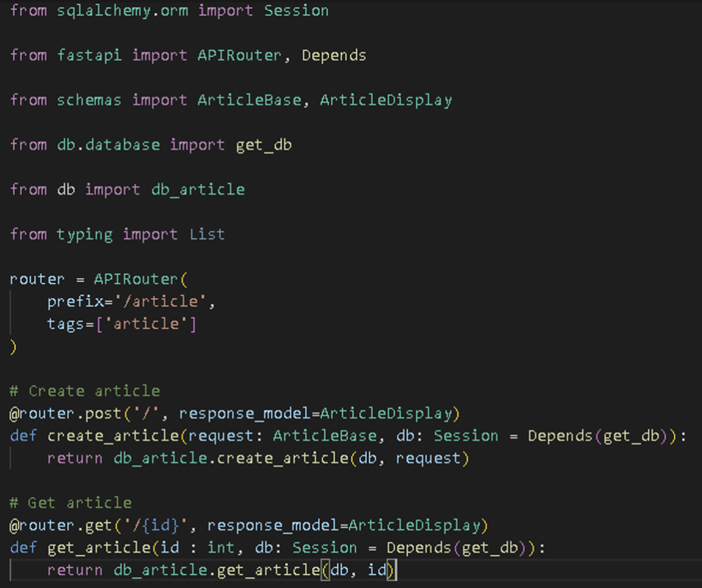Place cursor on 'APIRouter' in fastapi import

(x=239, y=55)
